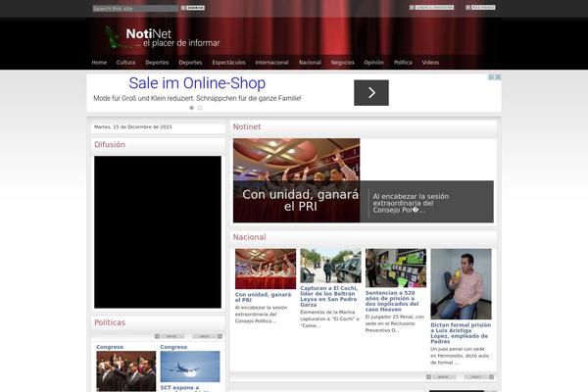Open the Login / Register link
The height and width of the screenshot is (392, 588).
click(x=431, y=7)
